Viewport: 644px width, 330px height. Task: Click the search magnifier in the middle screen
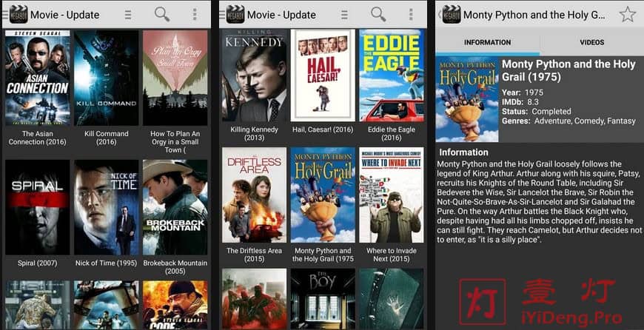(x=378, y=14)
